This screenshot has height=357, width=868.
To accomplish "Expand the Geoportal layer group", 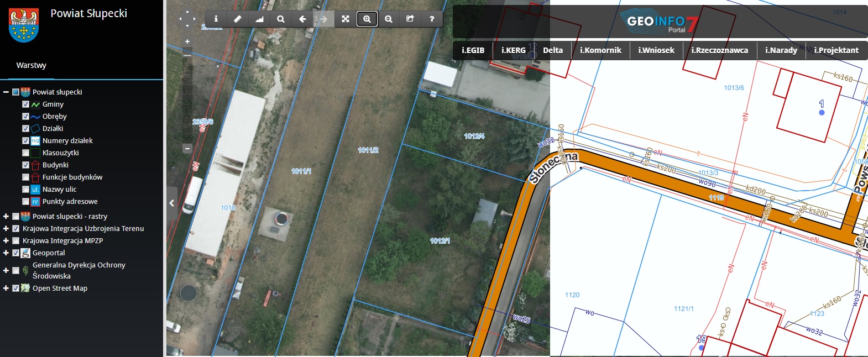I will (x=6, y=253).
